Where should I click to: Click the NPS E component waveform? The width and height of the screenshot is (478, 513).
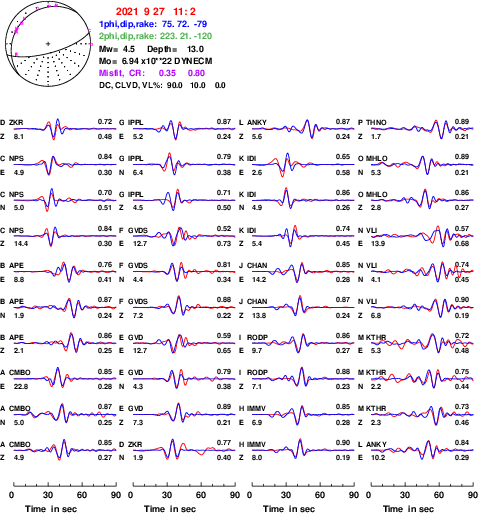63,165
